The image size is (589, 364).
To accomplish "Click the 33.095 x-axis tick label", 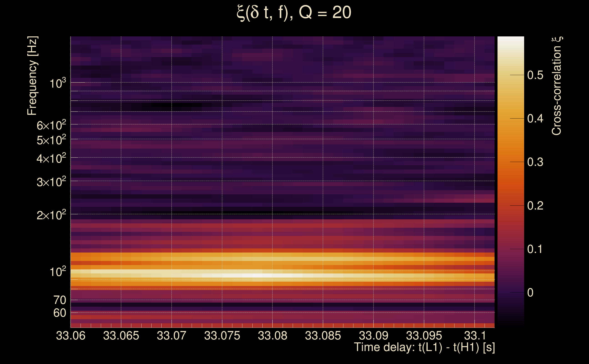I will (x=424, y=336).
